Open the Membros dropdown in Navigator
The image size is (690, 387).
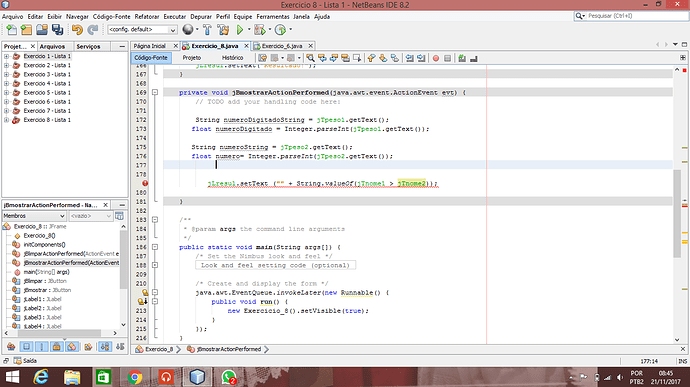pyautogui.click(x=34, y=216)
